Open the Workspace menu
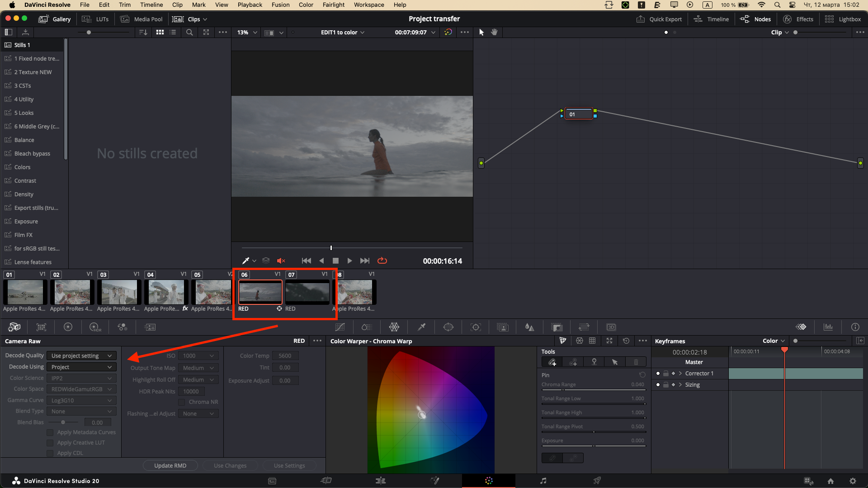The image size is (868, 488). point(368,5)
